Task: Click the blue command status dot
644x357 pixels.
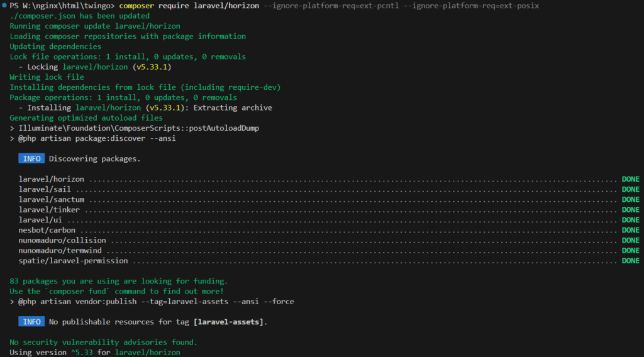Action: 4,5
